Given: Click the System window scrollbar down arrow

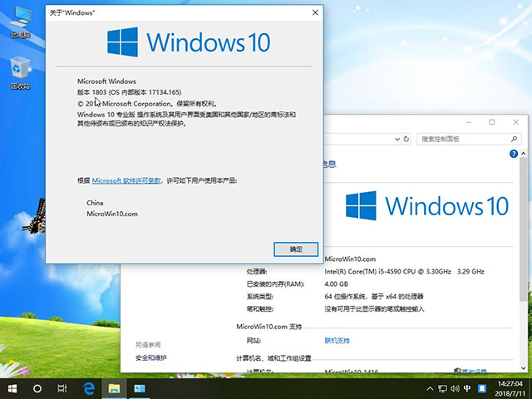Looking at the screenshot, I should coord(524,368).
